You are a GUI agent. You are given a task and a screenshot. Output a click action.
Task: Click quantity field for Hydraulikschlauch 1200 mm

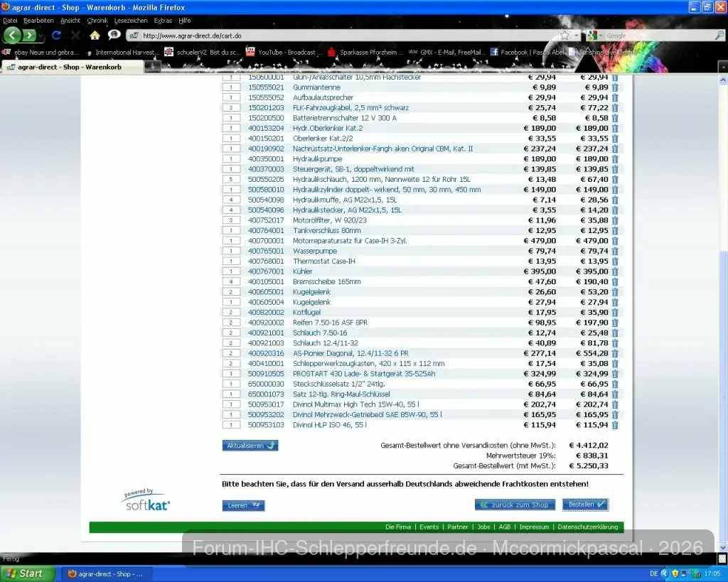tap(231, 179)
